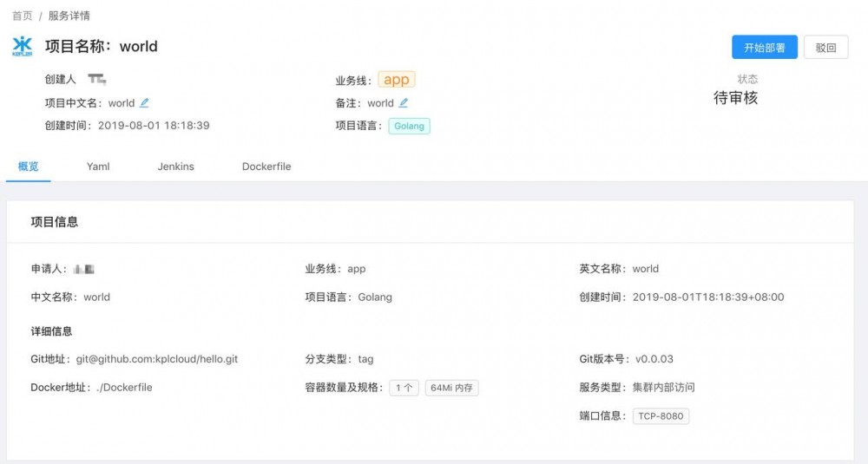
Task: Click the applicant avatar in project info
Action: click(x=84, y=269)
